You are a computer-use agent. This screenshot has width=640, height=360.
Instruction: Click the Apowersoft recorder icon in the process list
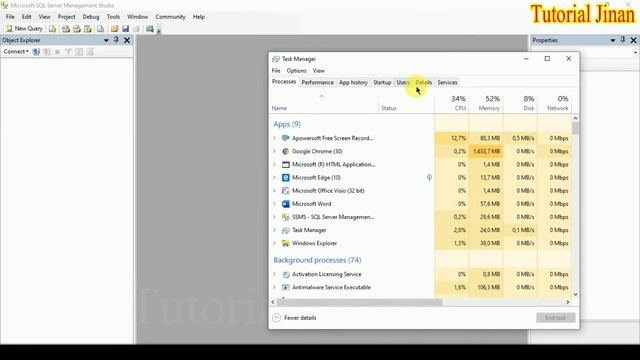click(x=286, y=138)
